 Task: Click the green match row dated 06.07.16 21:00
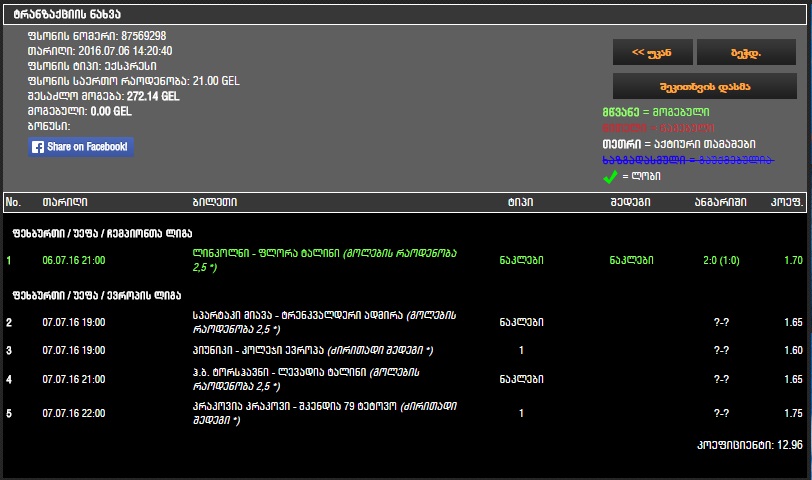tap(404, 260)
